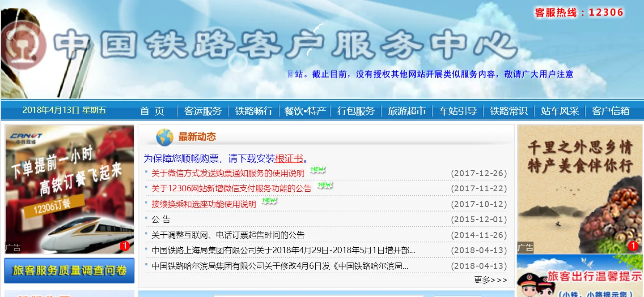Viewport: 644px width, 297px height.
Task: Click the globe icon beside 最新动态
Action: 164,137
